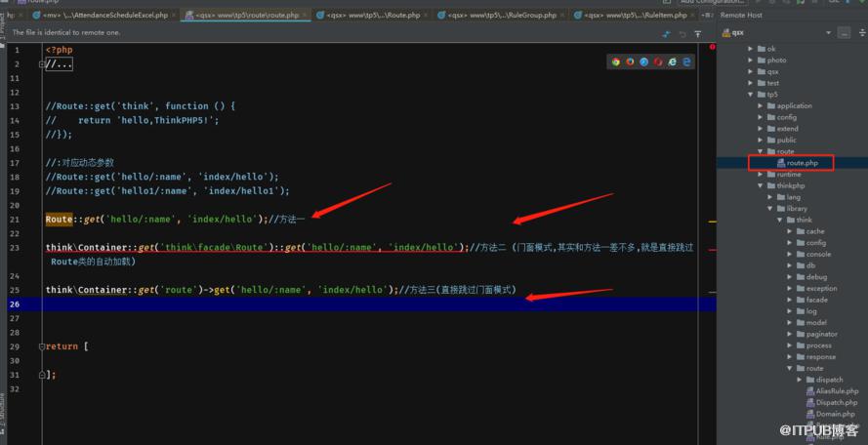Open the Remote Host browse button
Image resolution: width=868 pixels, height=445 pixels.
[x=844, y=33]
